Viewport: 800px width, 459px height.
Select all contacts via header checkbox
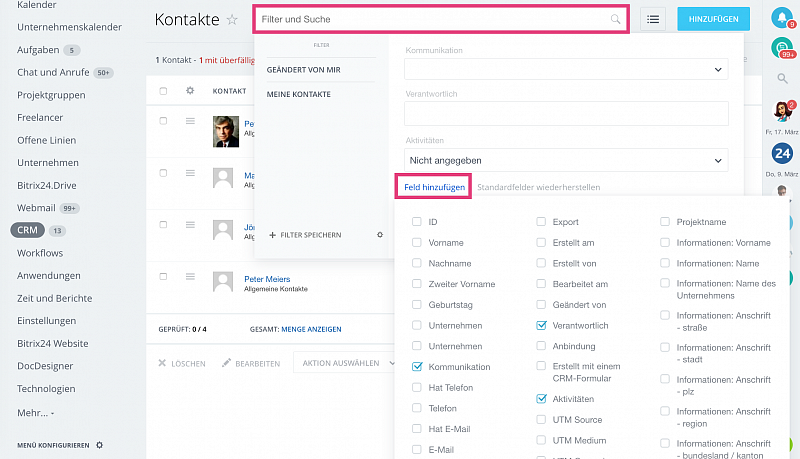coord(163,91)
